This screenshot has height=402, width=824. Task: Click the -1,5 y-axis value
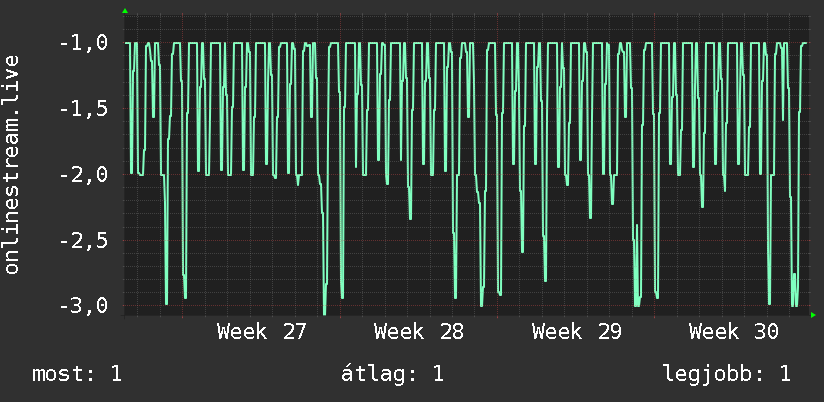(84, 109)
